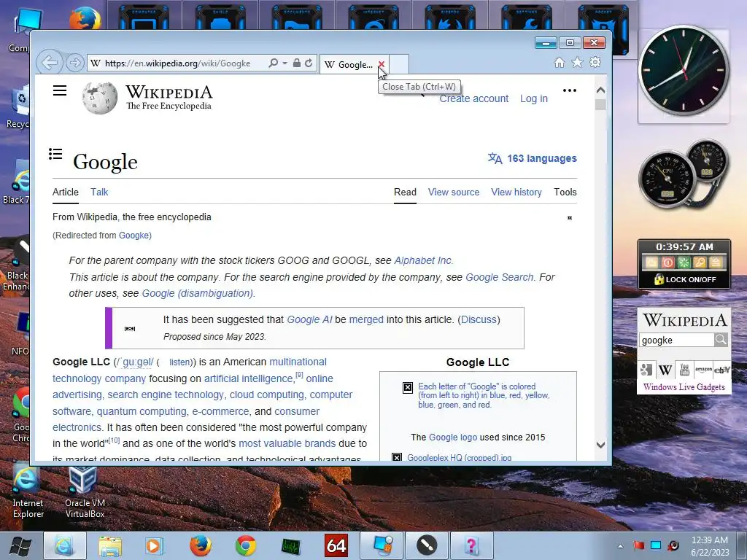Select the Read tab
Screen dimensions: 747x560
pos(405,192)
